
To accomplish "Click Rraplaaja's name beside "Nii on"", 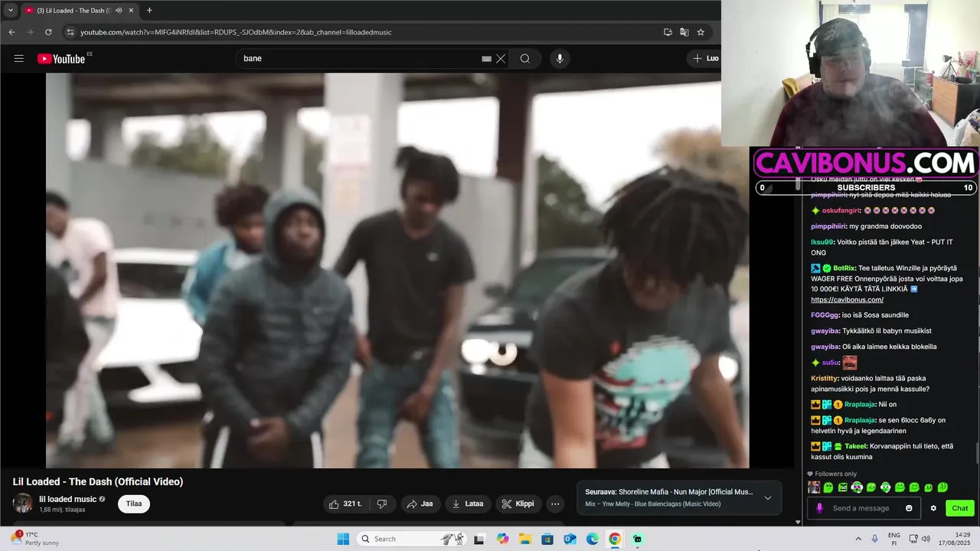I will [861, 405].
